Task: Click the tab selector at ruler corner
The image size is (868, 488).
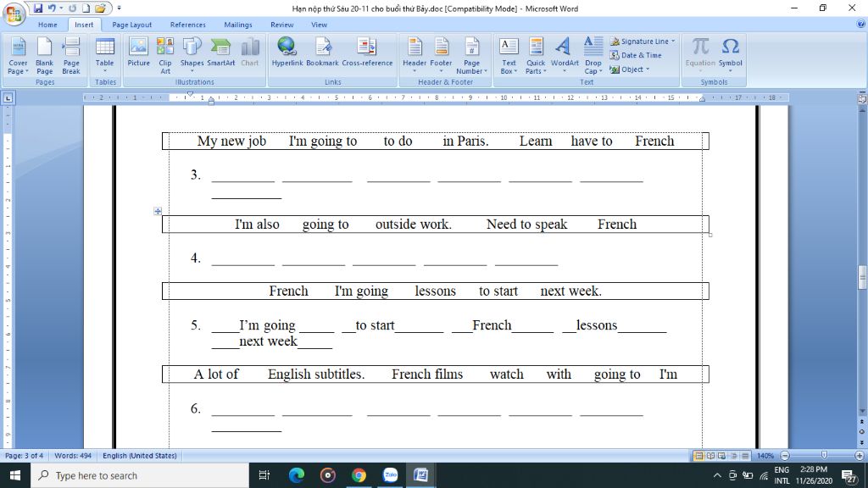Action: point(8,98)
